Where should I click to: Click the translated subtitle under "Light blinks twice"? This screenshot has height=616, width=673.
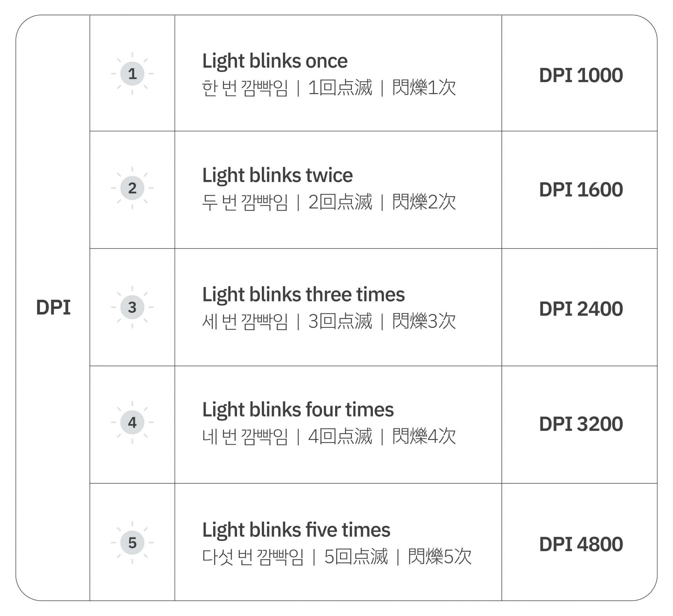tap(329, 202)
